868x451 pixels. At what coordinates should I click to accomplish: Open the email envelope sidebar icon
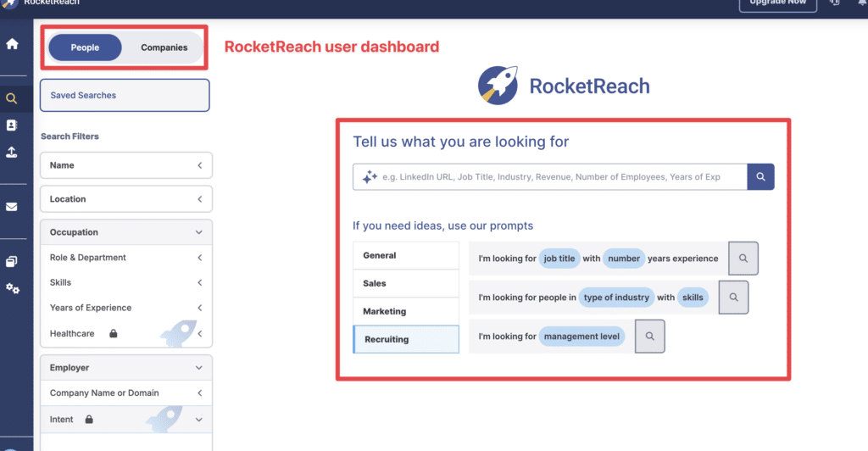(12, 207)
